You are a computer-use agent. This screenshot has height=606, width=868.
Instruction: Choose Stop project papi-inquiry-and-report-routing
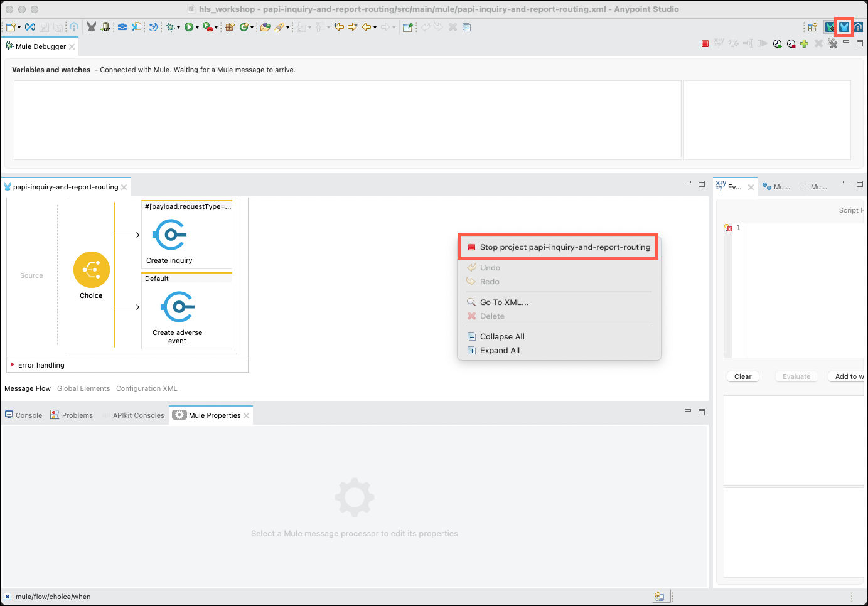tap(559, 247)
